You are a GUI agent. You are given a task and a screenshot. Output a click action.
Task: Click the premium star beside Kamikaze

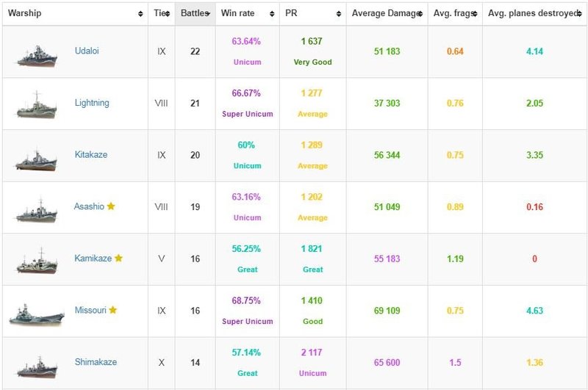(118, 259)
